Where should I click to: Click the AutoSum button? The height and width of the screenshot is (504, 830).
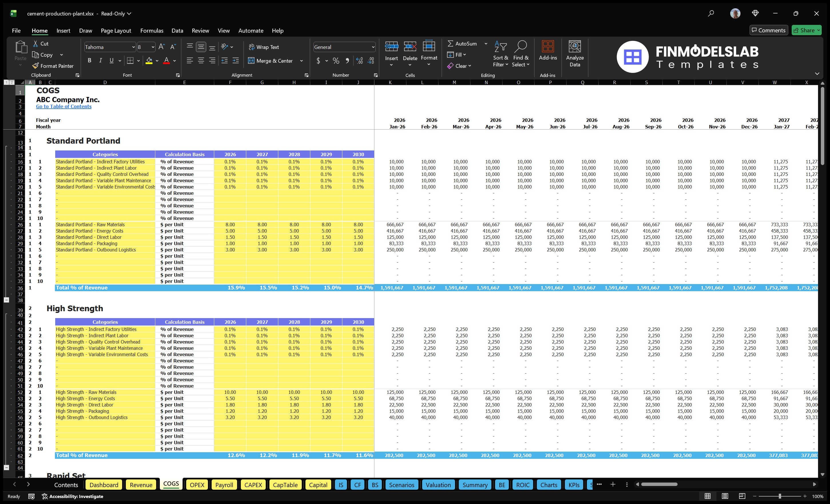click(x=462, y=43)
